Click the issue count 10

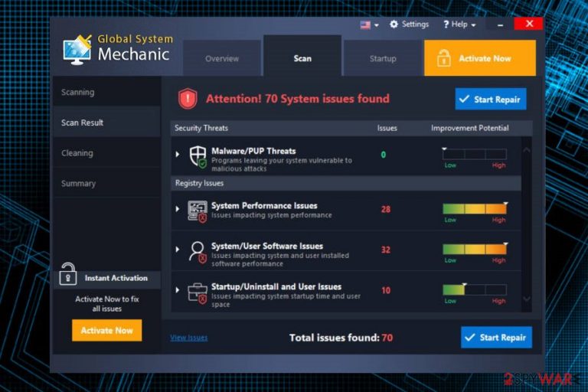tap(386, 290)
